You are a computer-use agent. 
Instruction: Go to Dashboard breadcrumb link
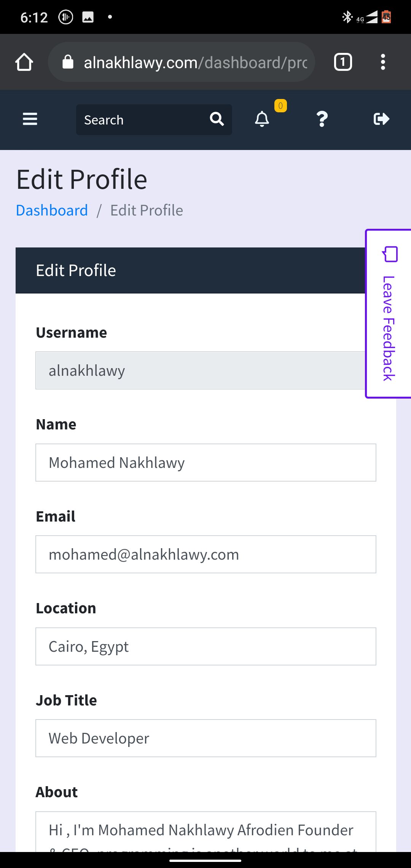tap(52, 211)
